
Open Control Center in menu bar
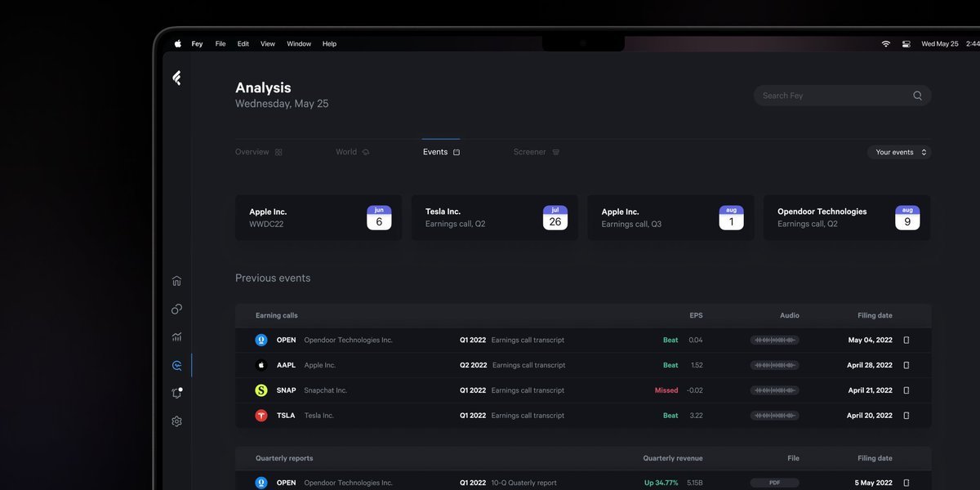[x=906, y=44]
